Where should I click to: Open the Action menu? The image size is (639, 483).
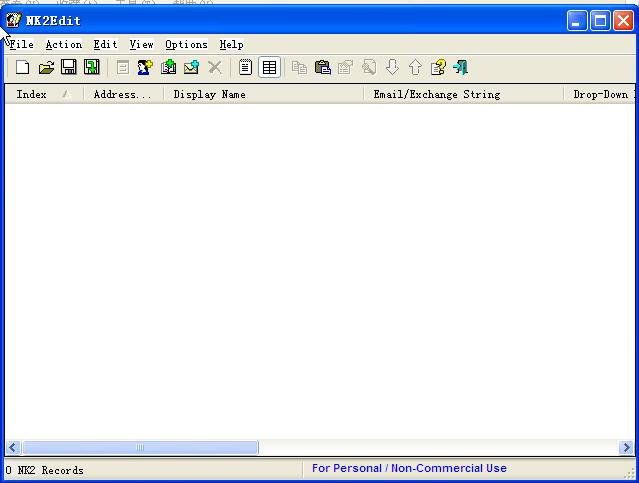tap(64, 44)
